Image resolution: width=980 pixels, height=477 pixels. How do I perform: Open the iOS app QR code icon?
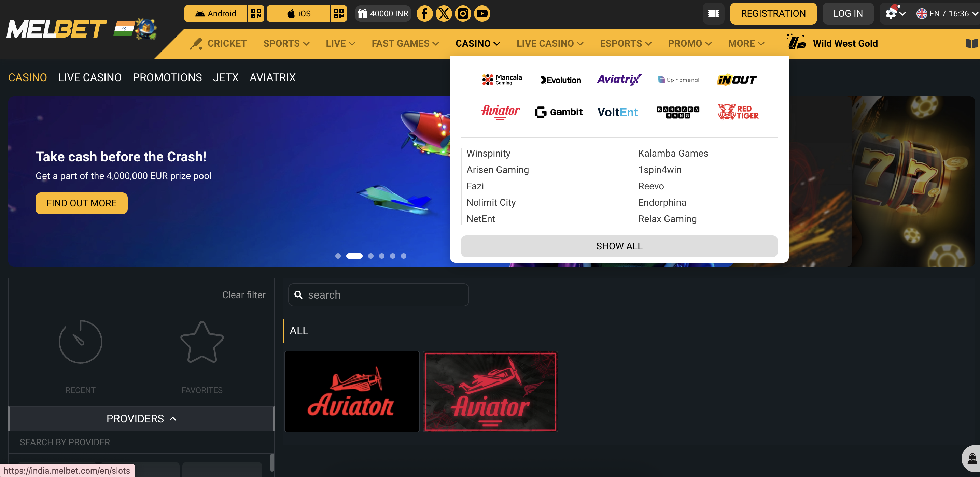pos(339,14)
